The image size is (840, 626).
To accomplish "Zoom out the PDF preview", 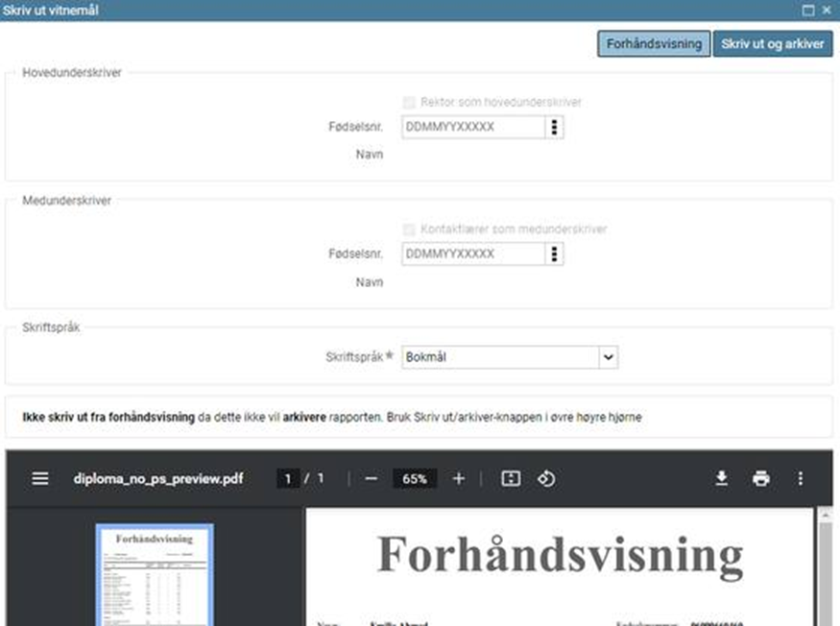I will (372, 478).
